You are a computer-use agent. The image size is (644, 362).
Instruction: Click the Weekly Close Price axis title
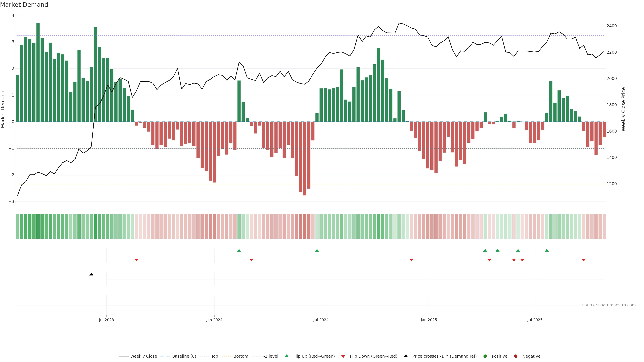(x=623, y=109)
